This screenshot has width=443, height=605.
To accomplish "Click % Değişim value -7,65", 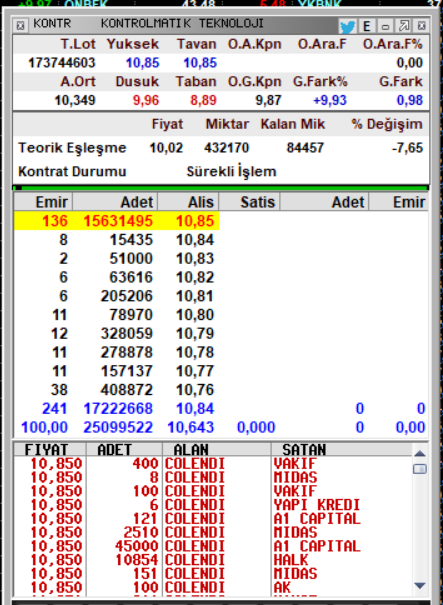I will (407, 148).
